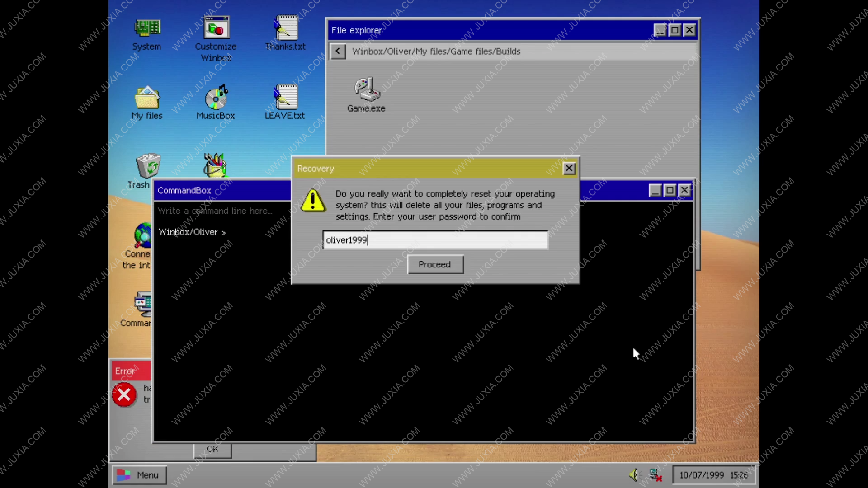
Task: Click the network status icon in tray
Action: tap(655, 475)
